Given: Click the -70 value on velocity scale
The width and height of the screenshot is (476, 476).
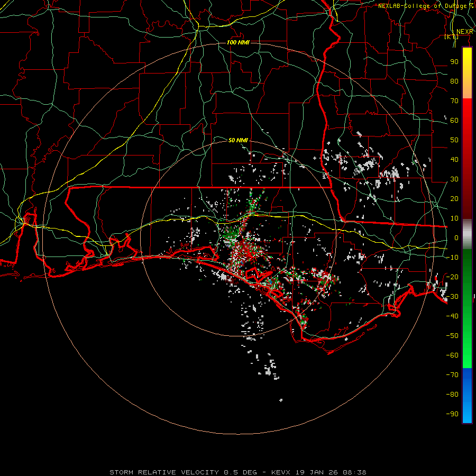Looking at the screenshot, I should pos(452,375).
